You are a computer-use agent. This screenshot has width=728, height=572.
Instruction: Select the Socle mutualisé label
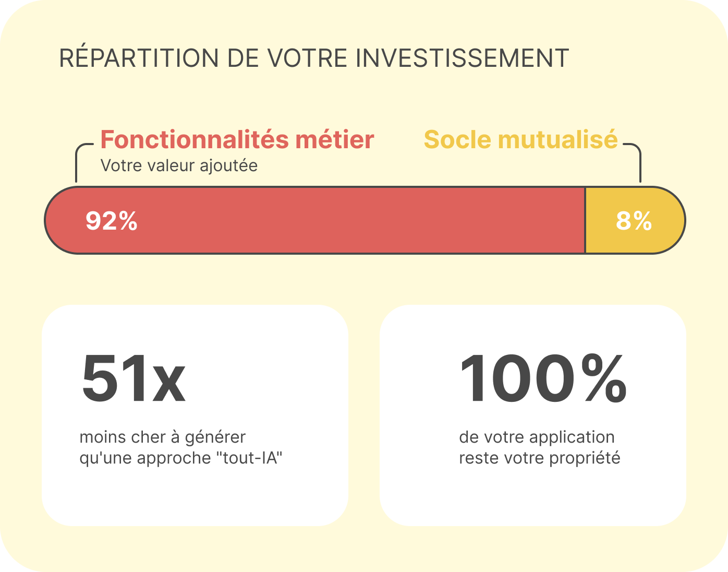tap(520, 140)
